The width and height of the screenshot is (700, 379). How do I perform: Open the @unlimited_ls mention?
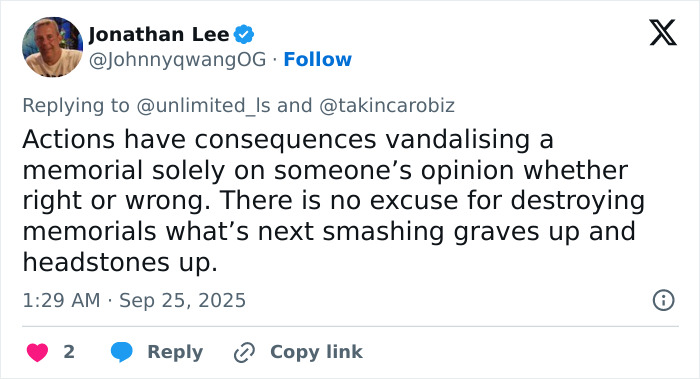(x=203, y=106)
